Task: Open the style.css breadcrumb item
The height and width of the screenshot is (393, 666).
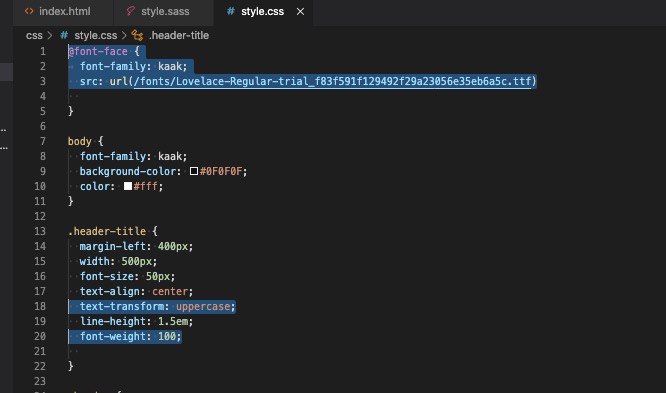Action: [96, 36]
